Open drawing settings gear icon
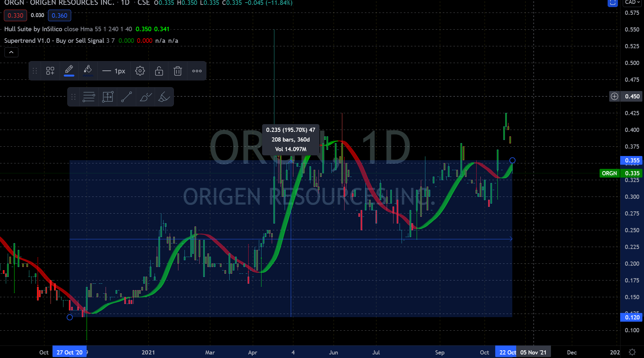 coord(140,71)
